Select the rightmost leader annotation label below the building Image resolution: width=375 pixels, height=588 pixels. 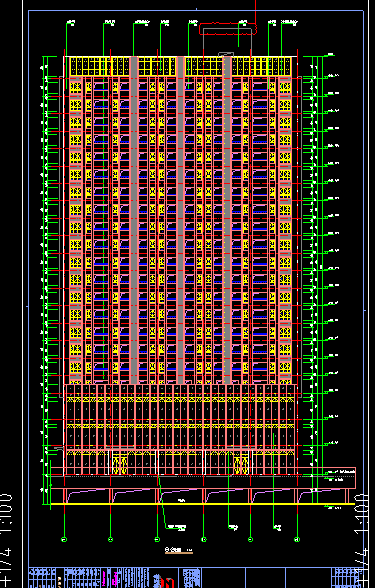(x=278, y=528)
